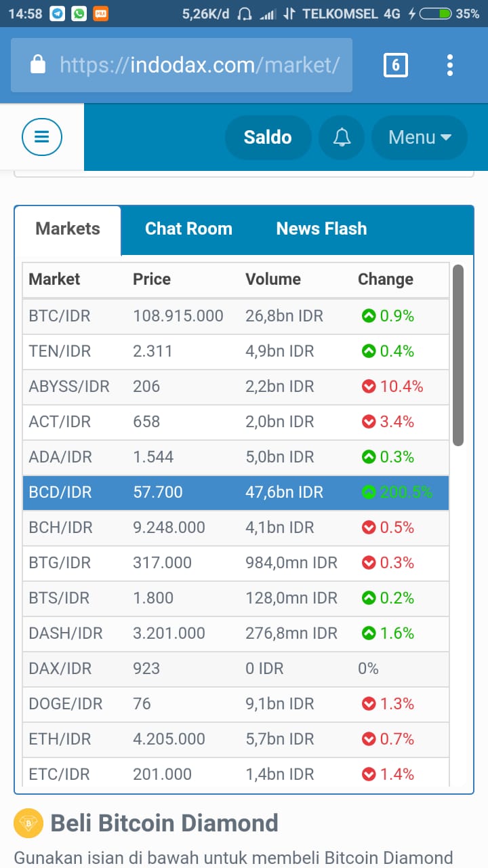Select the Markets tab
Image resolution: width=488 pixels, height=868 pixels.
(x=68, y=229)
